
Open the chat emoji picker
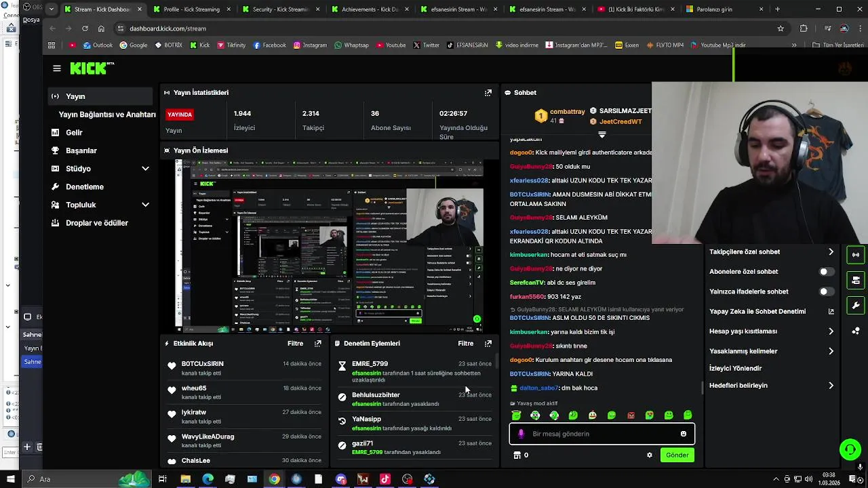(x=684, y=434)
